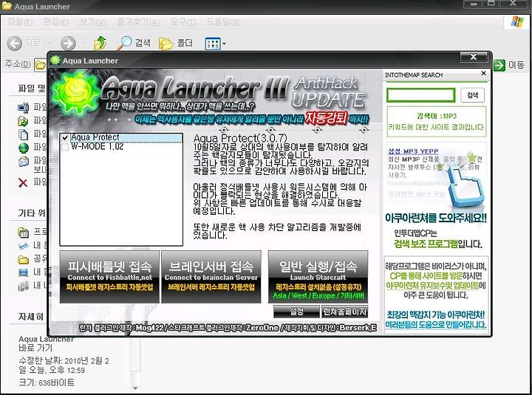Click the My Network Places icon
The image size is (532, 395).
[23, 286]
